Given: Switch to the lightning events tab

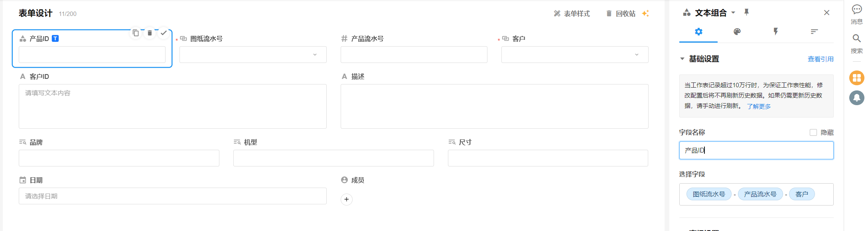Looking at the screenshot, I should tap(775, 32).
